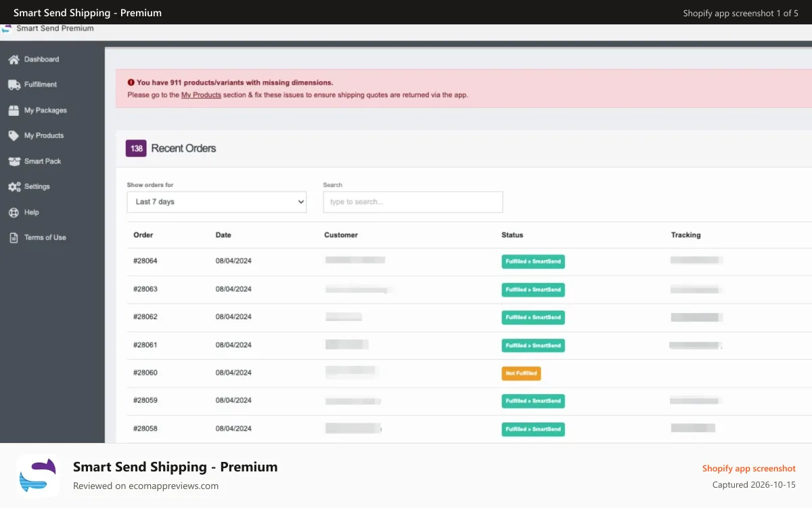Click the Date column header
The image size is (812, 508).
(x=223, y=235)
